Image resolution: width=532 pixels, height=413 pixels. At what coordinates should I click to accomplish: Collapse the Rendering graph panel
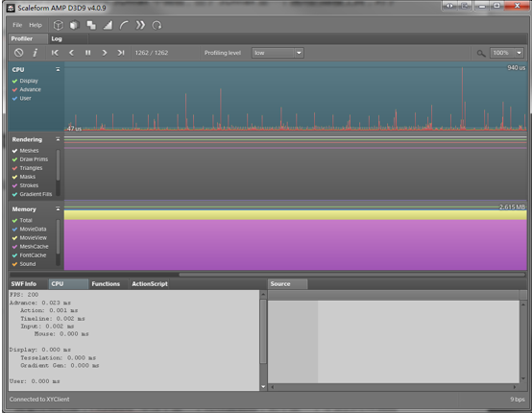point(58,139)
